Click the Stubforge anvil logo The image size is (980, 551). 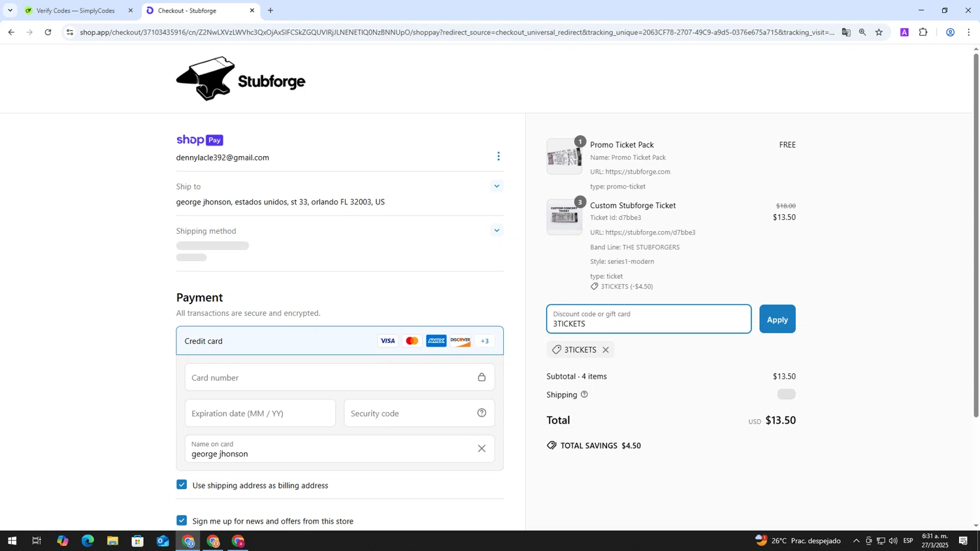pyautogui.click(x=240, y=79)
